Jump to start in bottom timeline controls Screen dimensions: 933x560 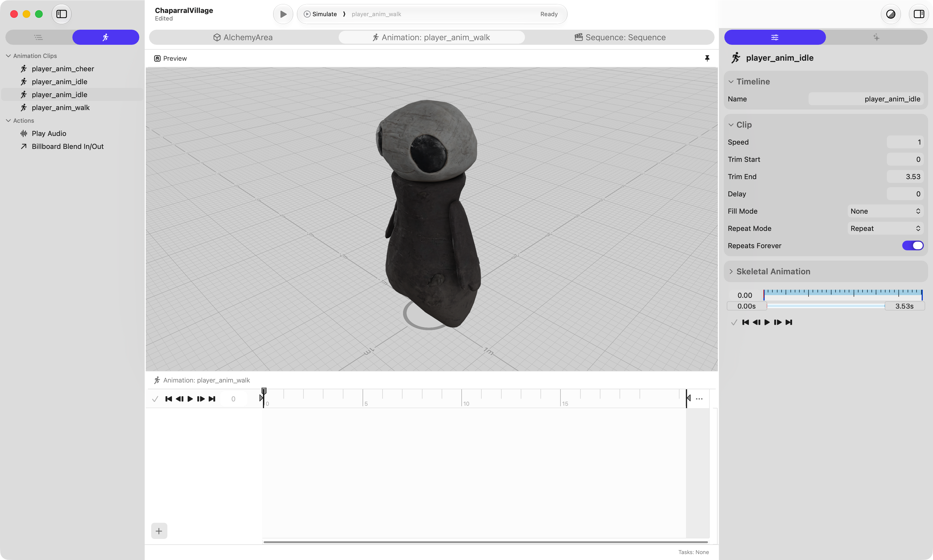(169, 399)
